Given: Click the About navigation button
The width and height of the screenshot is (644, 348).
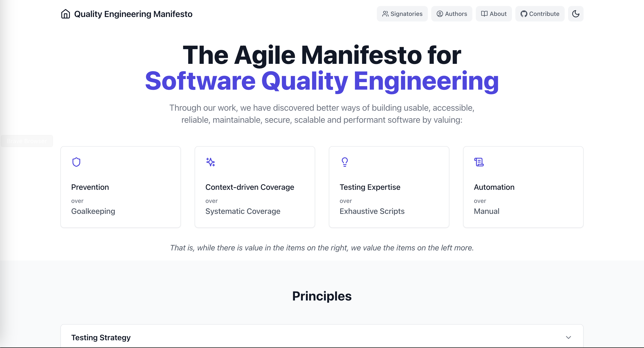Looking at the screenshot, I should tap(493, 14).
